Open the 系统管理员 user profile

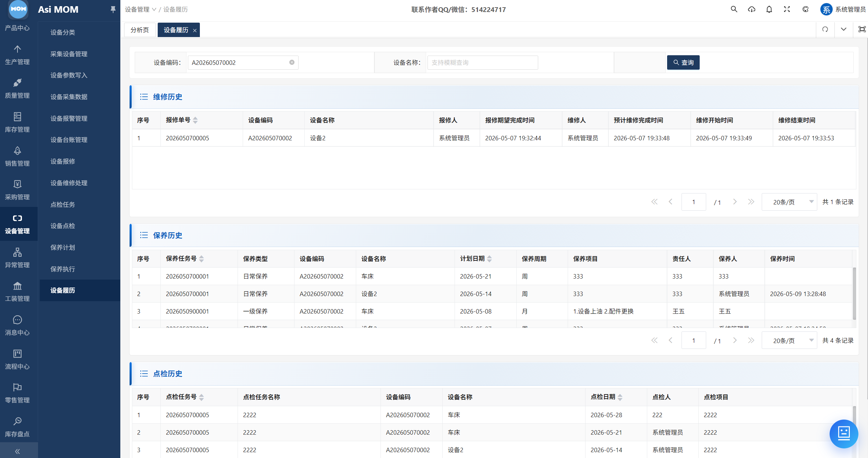pyautogui.click(x=843, y=9)
